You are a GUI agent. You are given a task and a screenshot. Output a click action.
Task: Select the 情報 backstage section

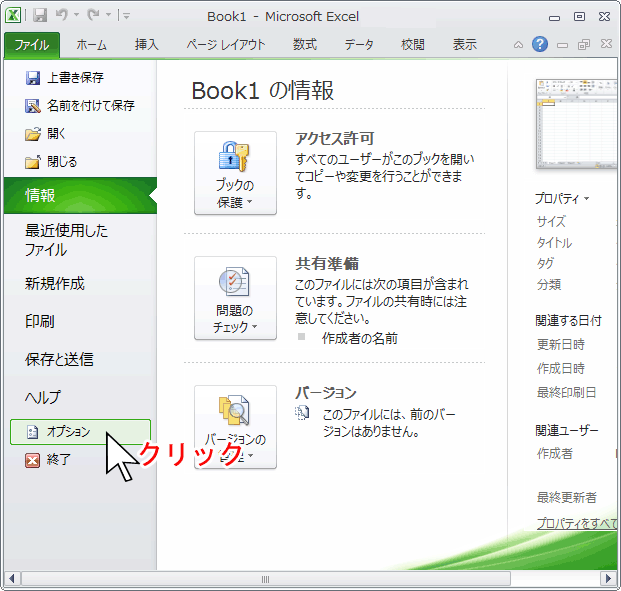coord(80,195)
